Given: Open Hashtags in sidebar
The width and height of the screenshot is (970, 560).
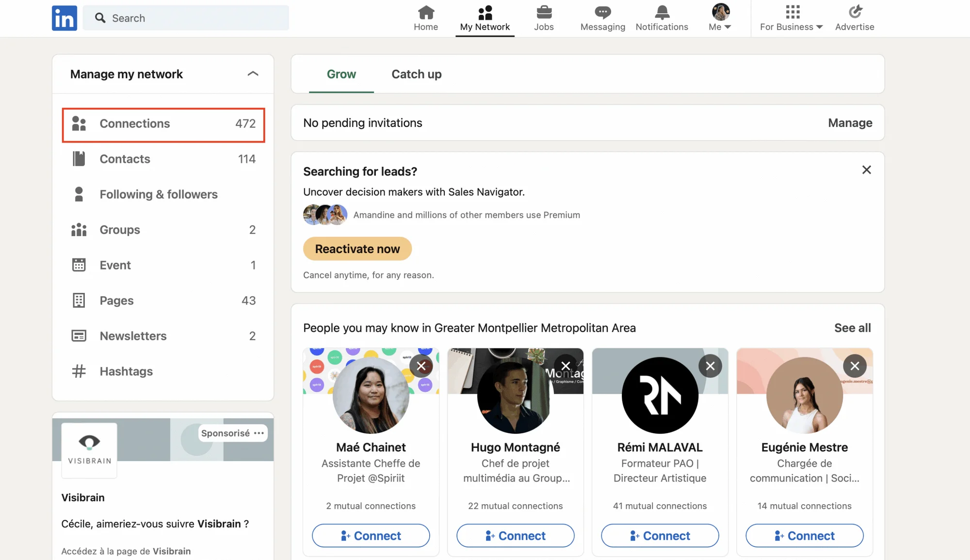Looking at the screenshot, I should click(x=163, y=371).
